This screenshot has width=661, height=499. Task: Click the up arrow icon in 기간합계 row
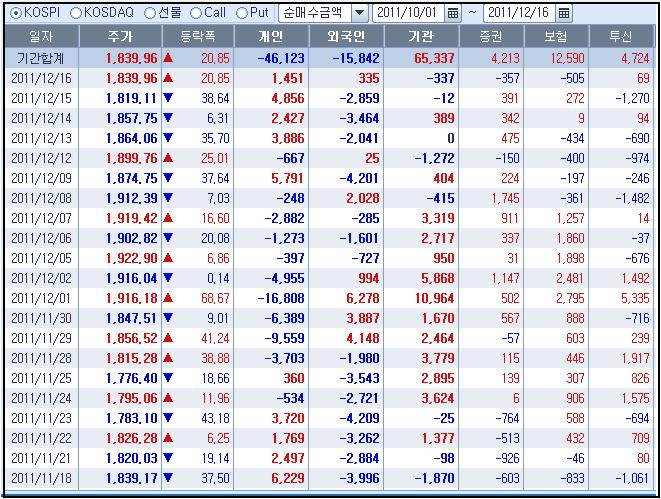click(x=168, y=58)
